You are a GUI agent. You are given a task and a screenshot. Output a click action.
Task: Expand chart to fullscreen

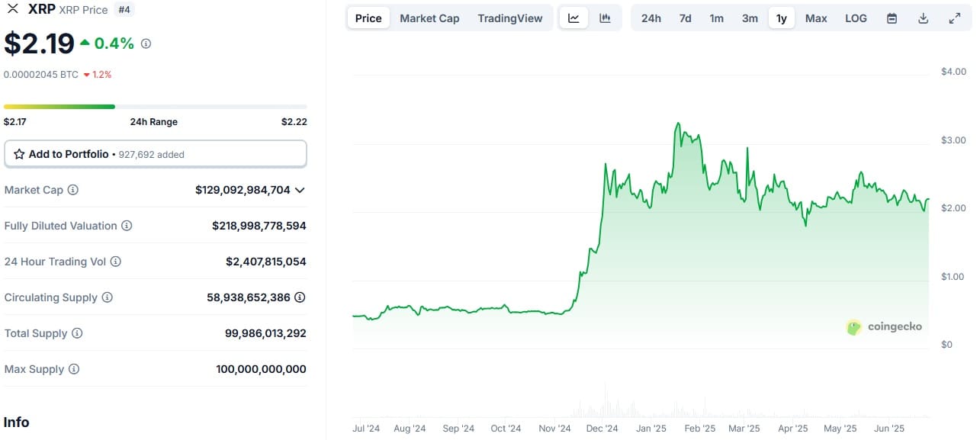tap(954, 18)
